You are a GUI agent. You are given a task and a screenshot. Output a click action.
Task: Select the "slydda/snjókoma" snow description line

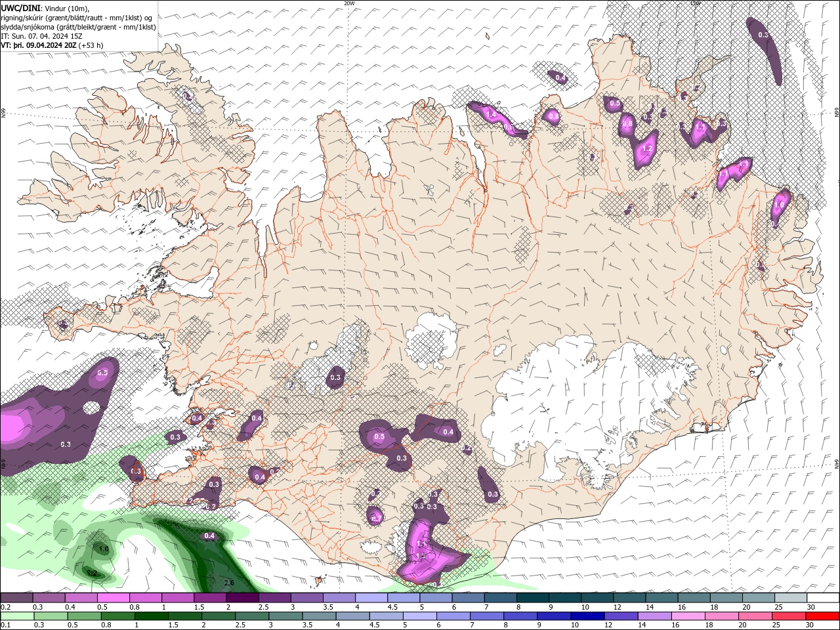pos(78,27)
